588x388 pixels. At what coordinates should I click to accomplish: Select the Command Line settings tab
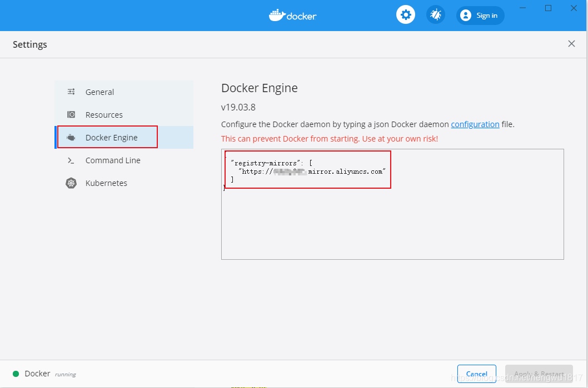point(124,160)
